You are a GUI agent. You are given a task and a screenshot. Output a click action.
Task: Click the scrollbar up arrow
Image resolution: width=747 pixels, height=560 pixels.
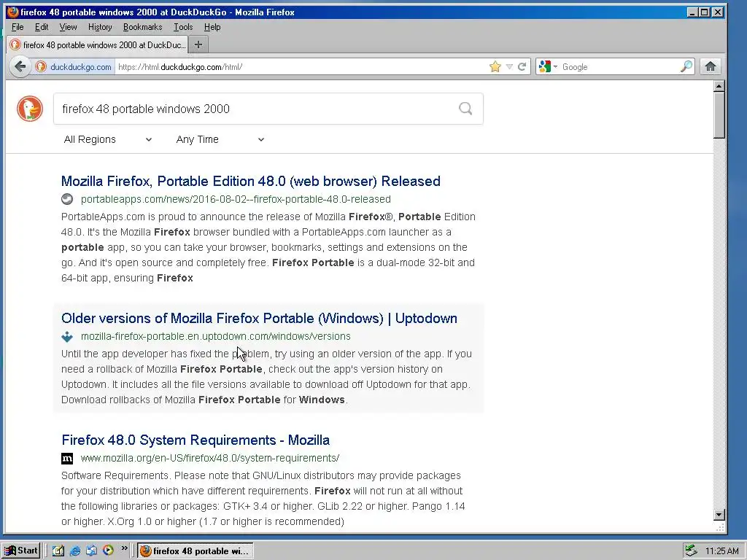(x=719, y=86)
